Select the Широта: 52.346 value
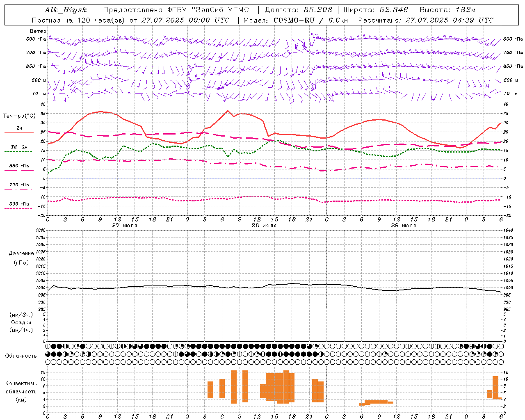This screenshot has width=525, height=420. point(376,10)
